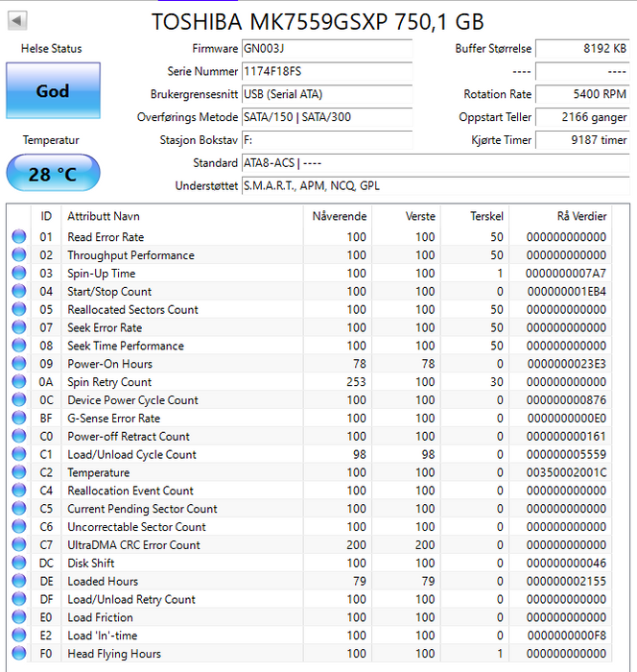Click the status orb beside Reallocated Sectors Count
Image resolution: width=637 pixels, height=672 pixels.
pyautogui.click(x=19, y=310)
